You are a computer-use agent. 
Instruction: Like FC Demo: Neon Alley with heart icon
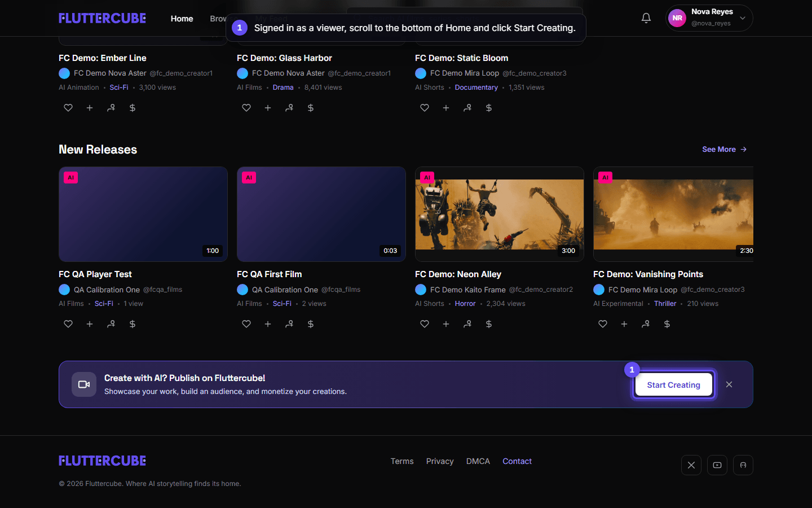(425, 324)
